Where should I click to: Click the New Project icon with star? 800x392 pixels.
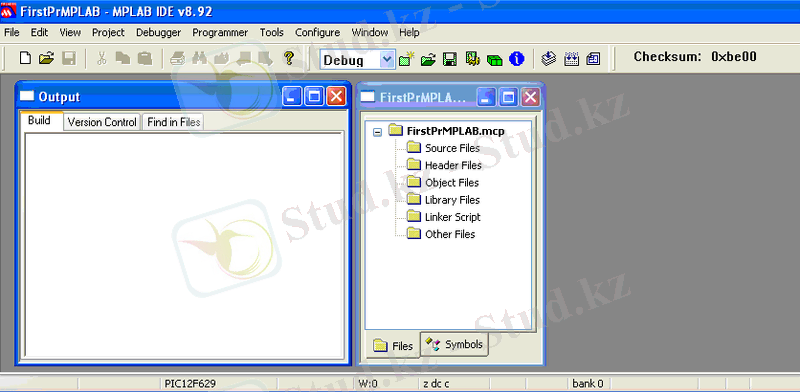tap(406, 60)
